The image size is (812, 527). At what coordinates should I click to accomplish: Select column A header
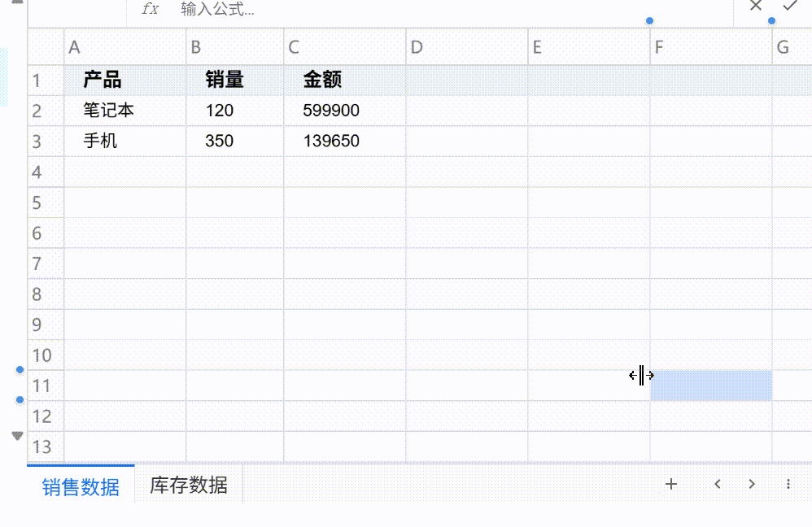124,47
